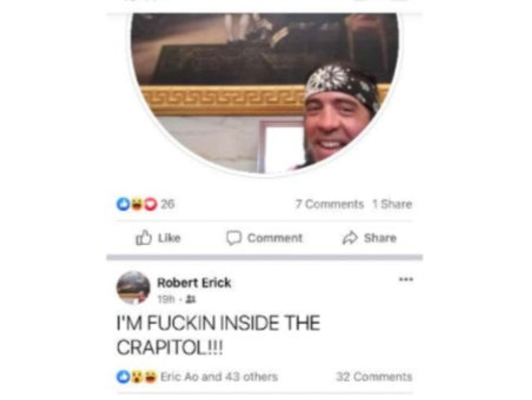The height and width of the screenshot is (400, 532).
Task: Open the 1 Share link
Action: (x=392, y=204)
